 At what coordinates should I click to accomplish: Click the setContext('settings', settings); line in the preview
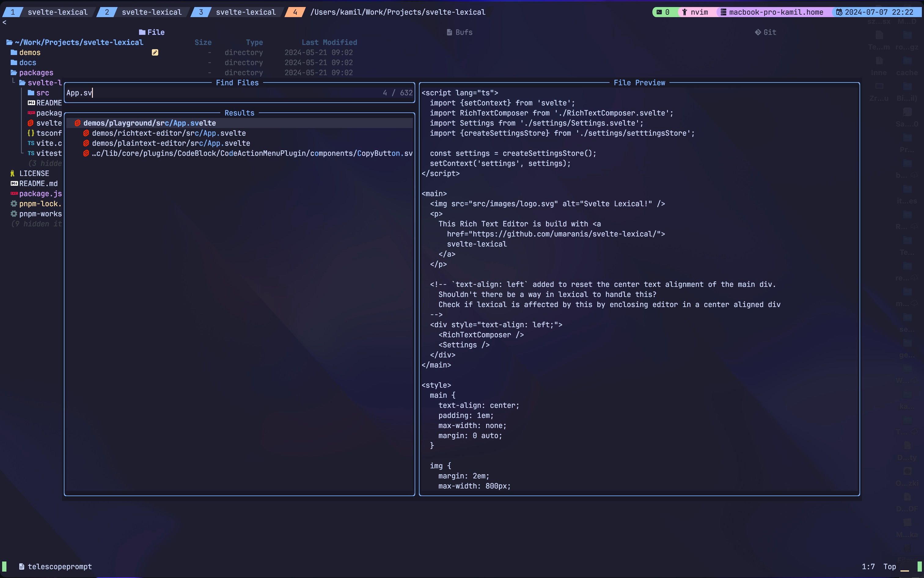tap(500, 164)
